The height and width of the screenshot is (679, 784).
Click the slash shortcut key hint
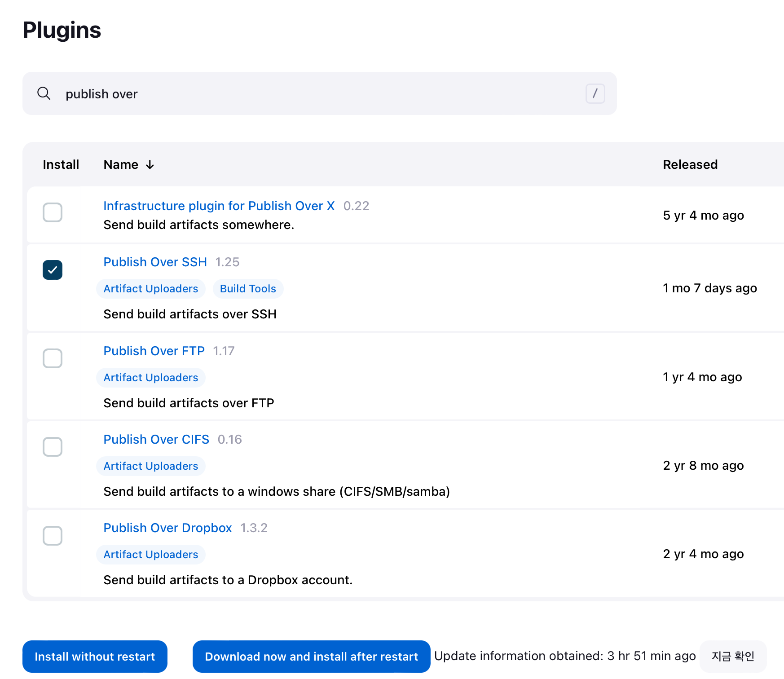click(595, 93)
